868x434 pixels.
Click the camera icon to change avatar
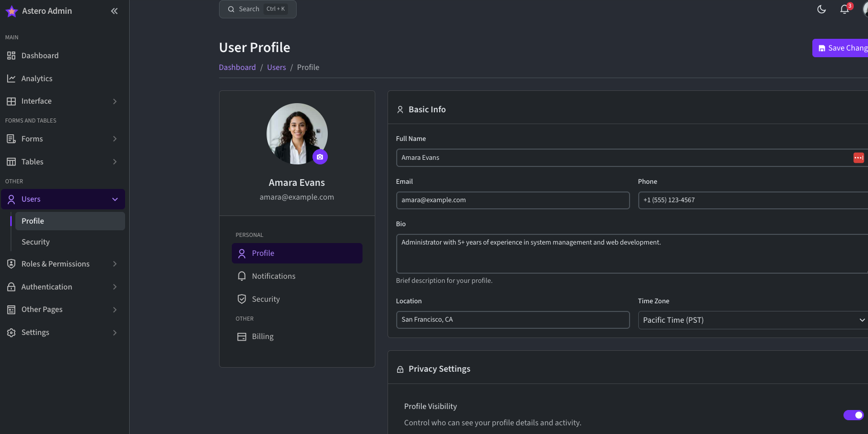click(x=320, y=157)
